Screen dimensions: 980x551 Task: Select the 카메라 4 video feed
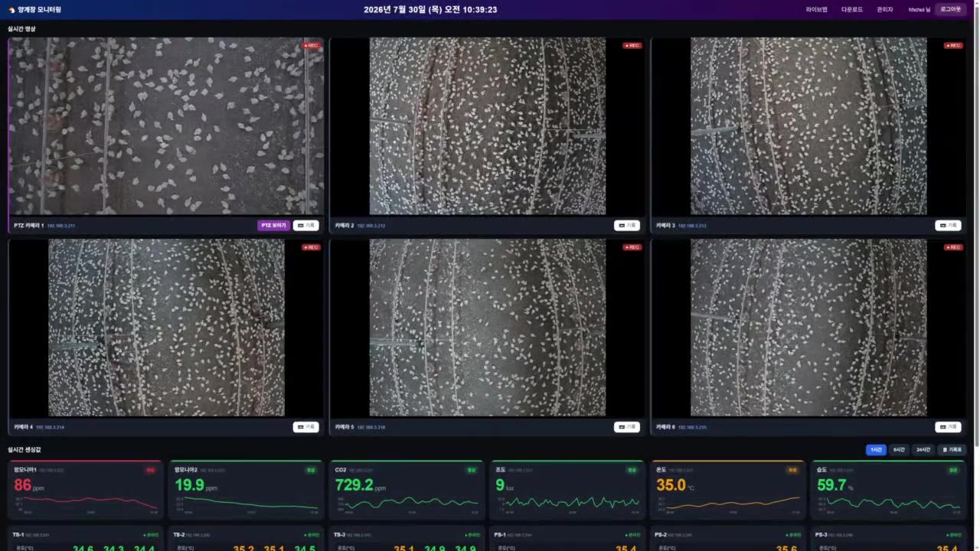[166, 328]
